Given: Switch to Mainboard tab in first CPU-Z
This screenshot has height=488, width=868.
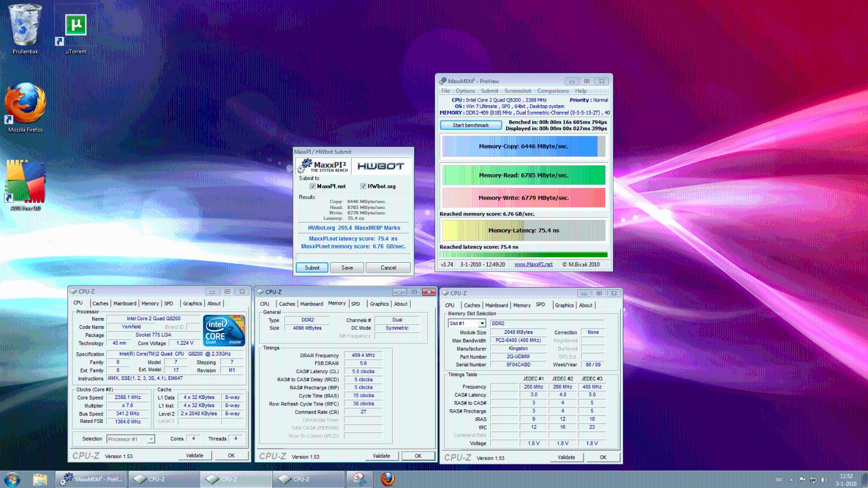Looking at the screenshot, I should coord(125,303).
